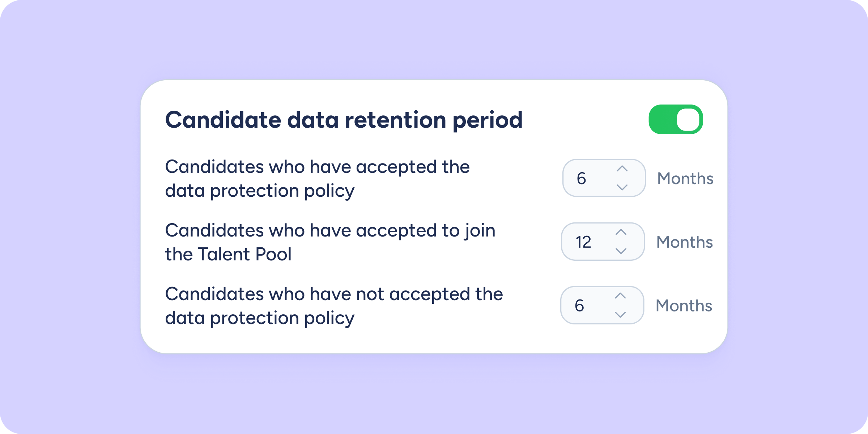This screenshot has height=434, width=868.
Task: Click Months label beside accepted policy field
Action: click(685, 178)
